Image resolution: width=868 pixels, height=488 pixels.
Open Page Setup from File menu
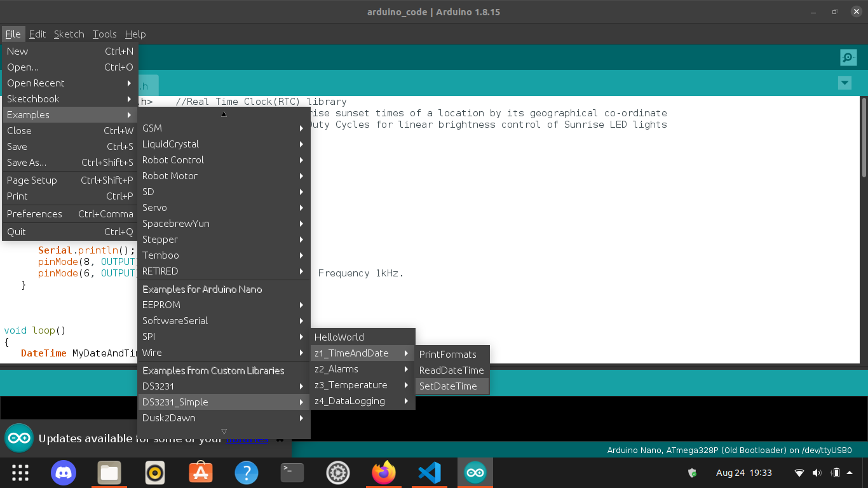coord(70,180)
